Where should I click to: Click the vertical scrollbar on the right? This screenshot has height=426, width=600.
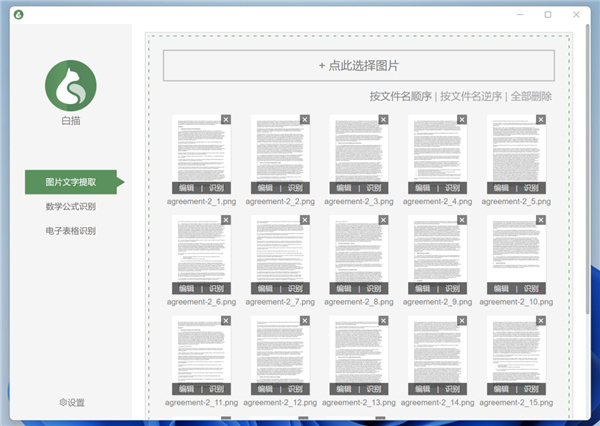click(x=588, y=168)
